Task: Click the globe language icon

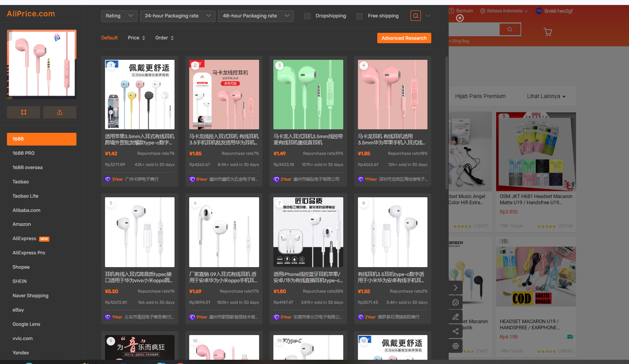Action: [x=483, y=11]
